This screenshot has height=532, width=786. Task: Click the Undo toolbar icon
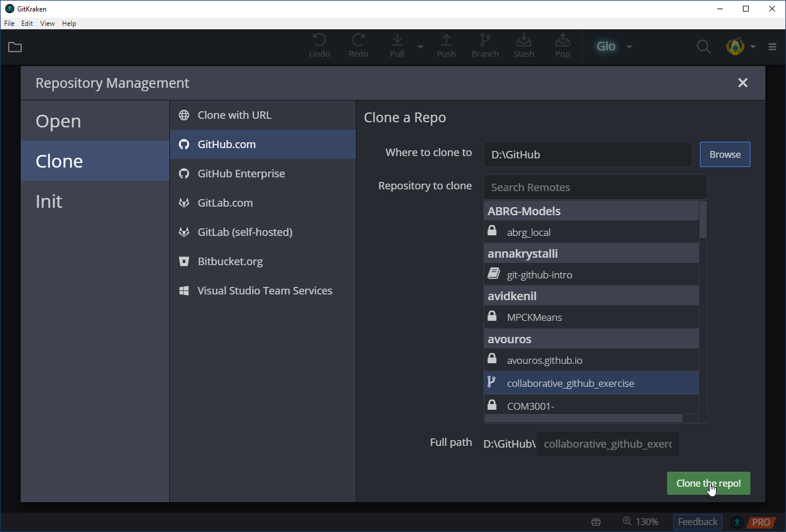319,46
